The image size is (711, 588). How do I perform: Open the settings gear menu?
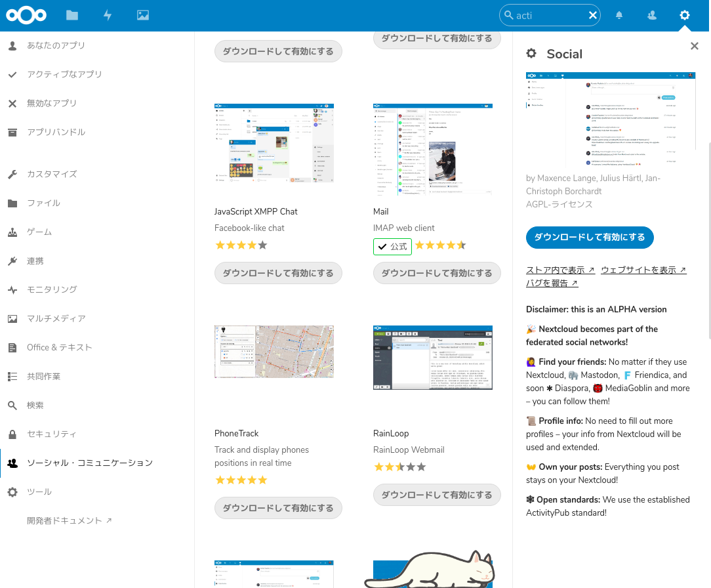pyautogui.click(x=685, y=16)
